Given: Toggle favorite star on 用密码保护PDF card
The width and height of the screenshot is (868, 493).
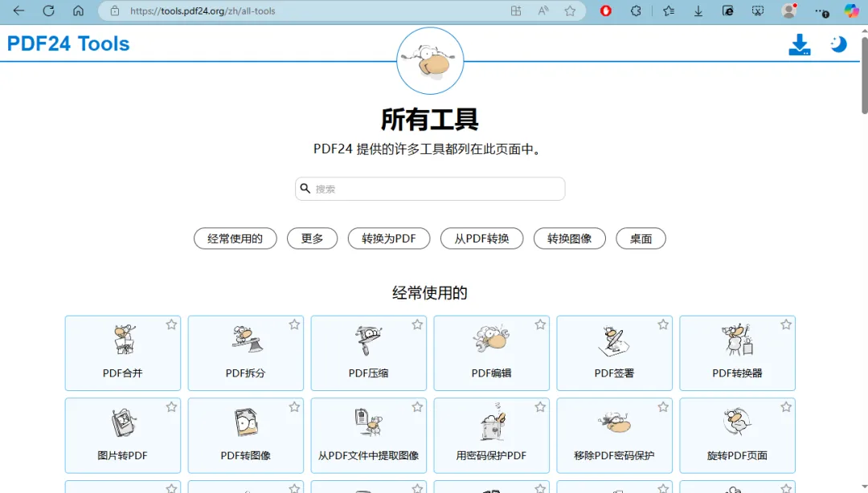Looking at the screenshot, I should click(540, 407).
